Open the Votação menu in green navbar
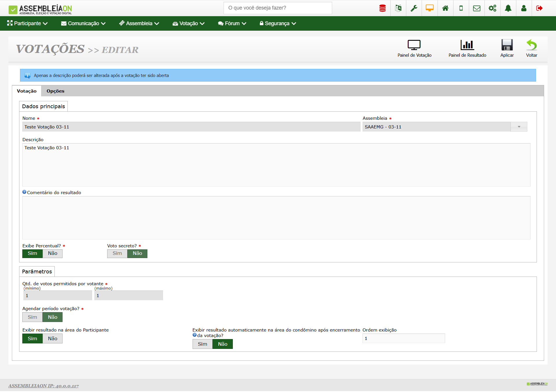Image resolution: width=556 pixels, height=392 pixels. pyautogui.click(x=189, y=23)
